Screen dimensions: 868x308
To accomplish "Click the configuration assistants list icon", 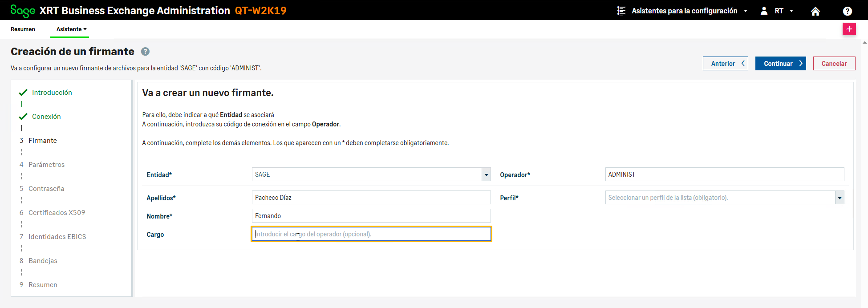I will tap(621, 11).
